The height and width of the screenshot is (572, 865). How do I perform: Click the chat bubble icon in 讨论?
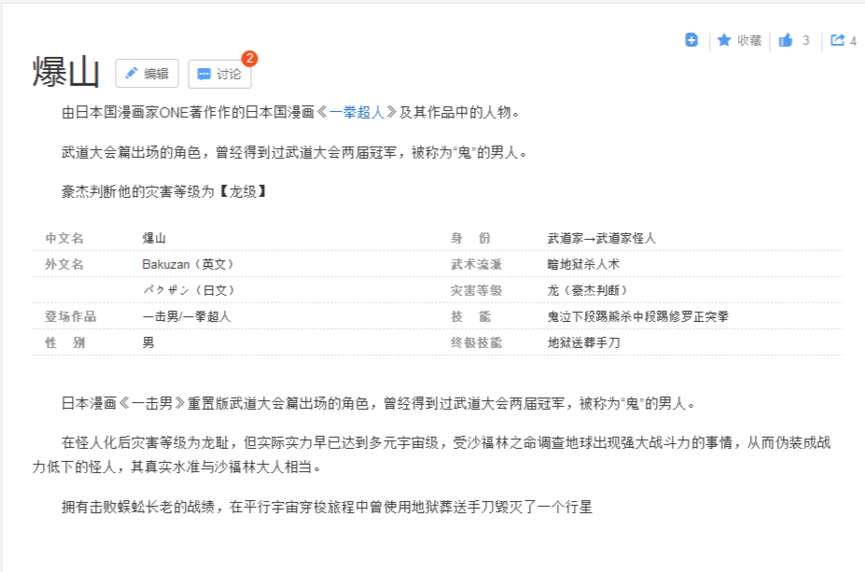[204, 74]
